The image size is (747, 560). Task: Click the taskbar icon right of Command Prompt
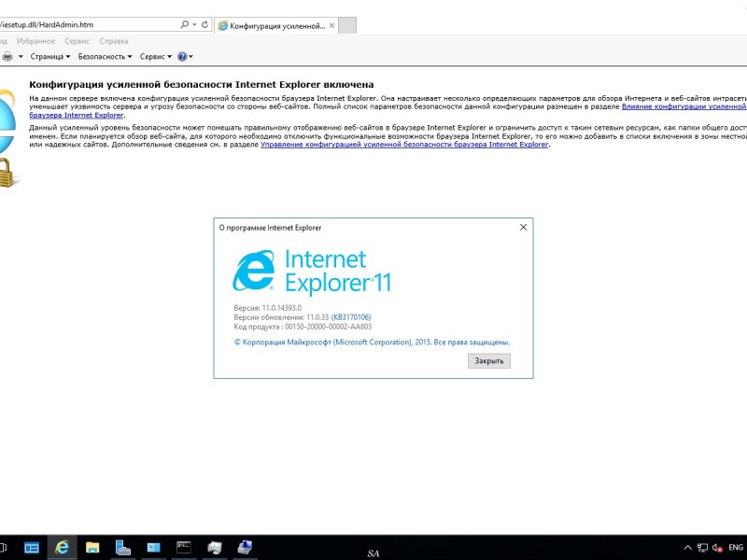215,548
